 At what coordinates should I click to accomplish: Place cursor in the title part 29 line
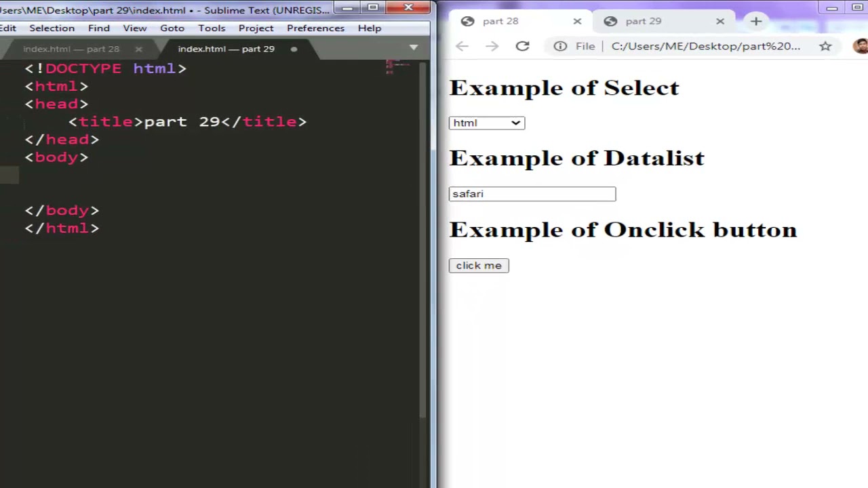pos(187,121)
